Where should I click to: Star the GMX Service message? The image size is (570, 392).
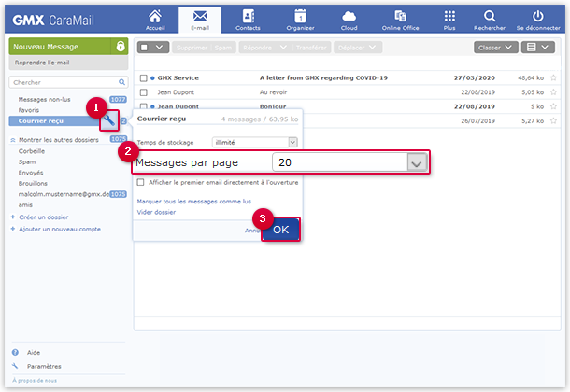click(x=553, y=77)
